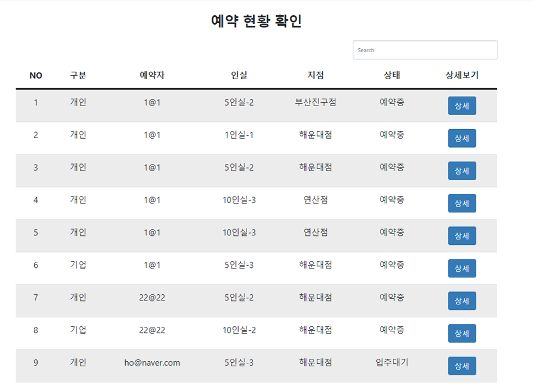This screenshot has width=534, height=392.
Task: View 상세 for row 7
Action: coord(462,300)
